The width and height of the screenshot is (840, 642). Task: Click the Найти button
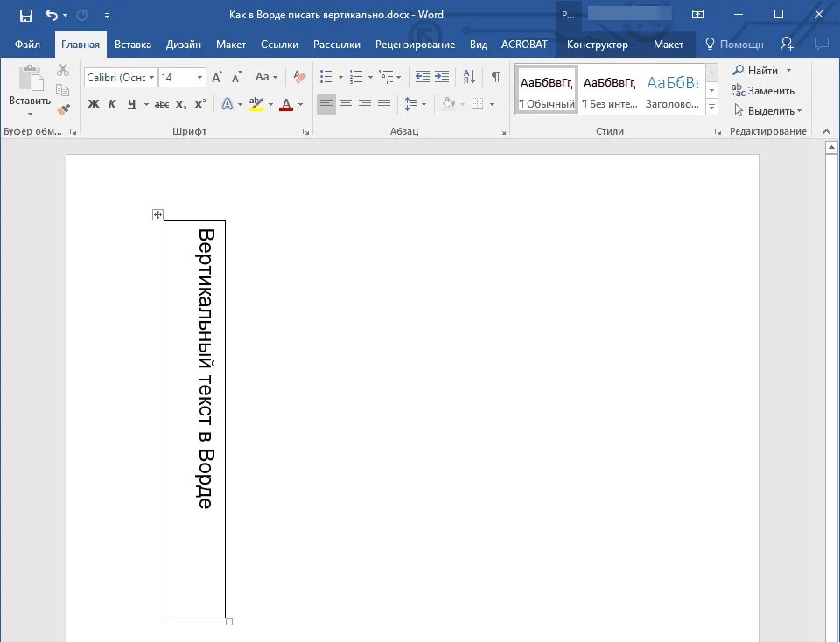(755, 71)
